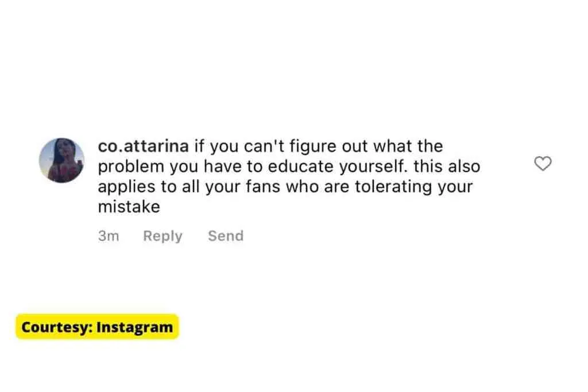The width and height of the screenshot is (588, 392).
Task: Click "if you can't" after the username
Action: 233,146
